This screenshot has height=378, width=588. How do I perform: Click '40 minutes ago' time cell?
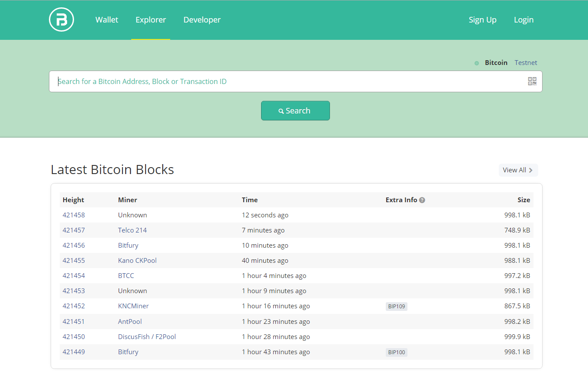pos(265,261)
